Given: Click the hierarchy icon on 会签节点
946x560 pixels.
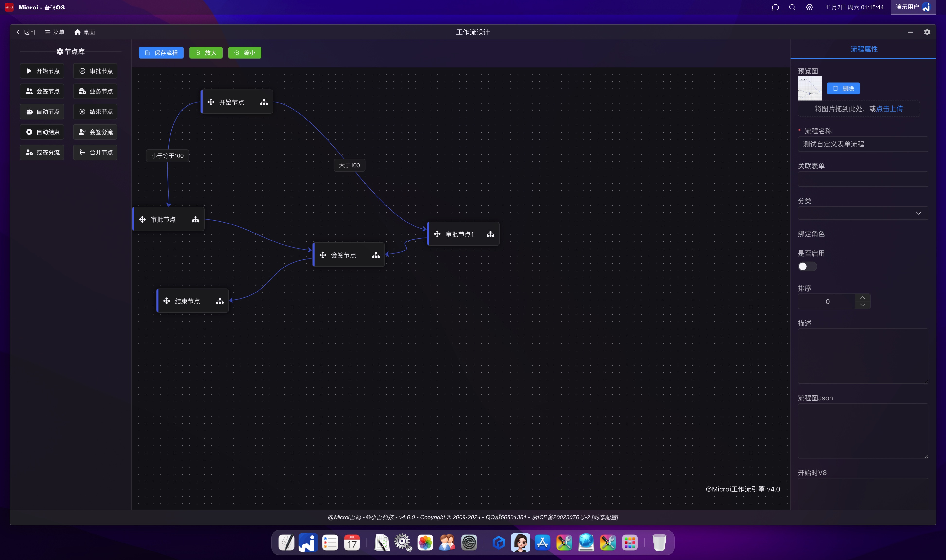Looking at the screenshot, I should tap(376, 256).
